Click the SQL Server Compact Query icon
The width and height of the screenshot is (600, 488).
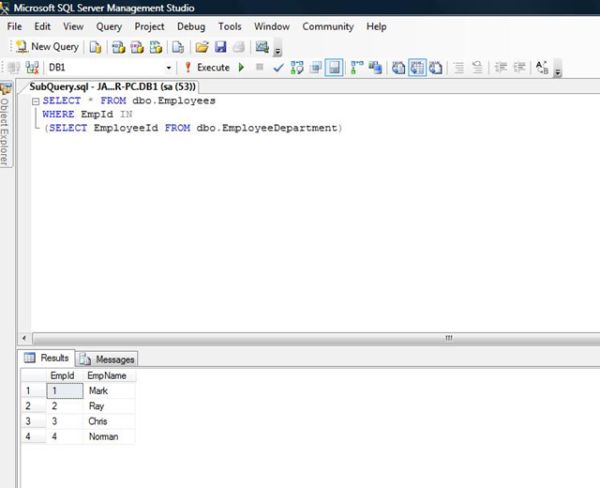pyautogui.click(x=178, y=47)
